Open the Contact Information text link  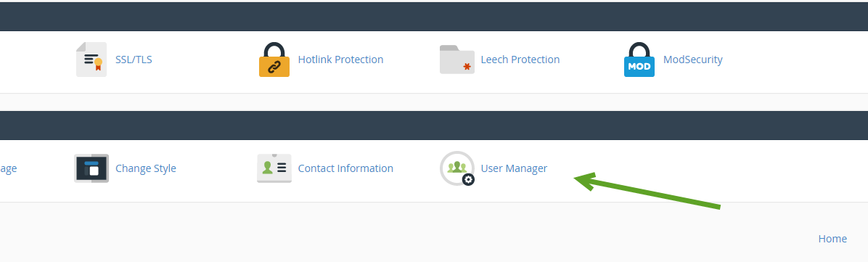click(x=345, y=168)
